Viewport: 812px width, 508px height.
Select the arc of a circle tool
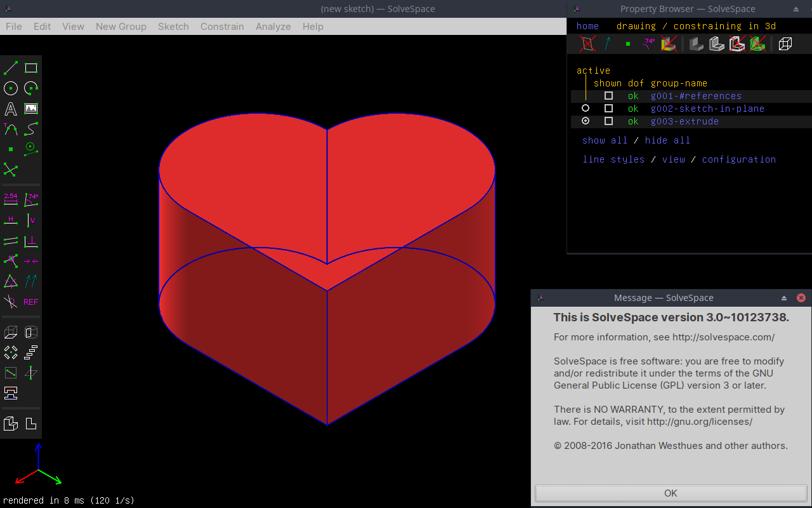[31, 88]
